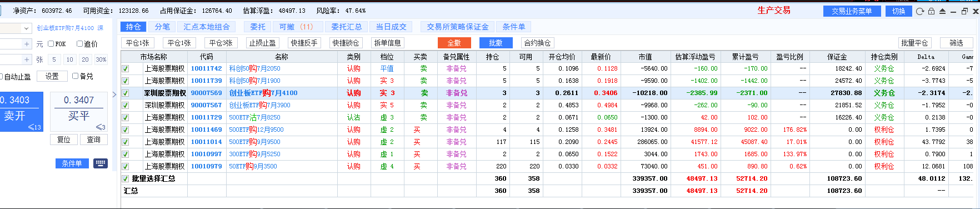
Task: Uncheck row checkbox for code 90007567
Action: tap(126, 106)
